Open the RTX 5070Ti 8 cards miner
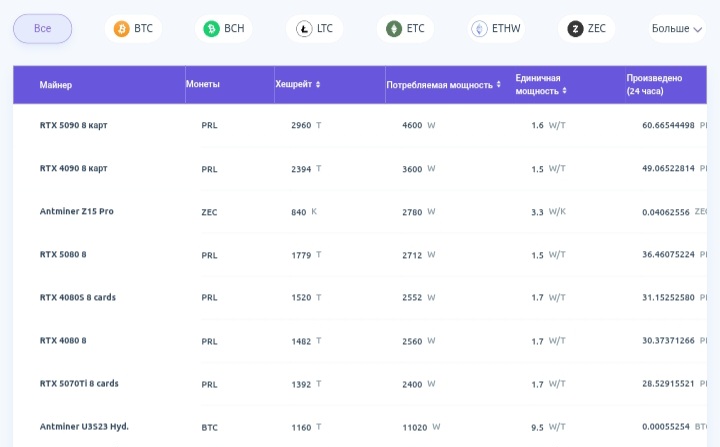The height and width of the screenshot is (447, 720). pos(79,383)
